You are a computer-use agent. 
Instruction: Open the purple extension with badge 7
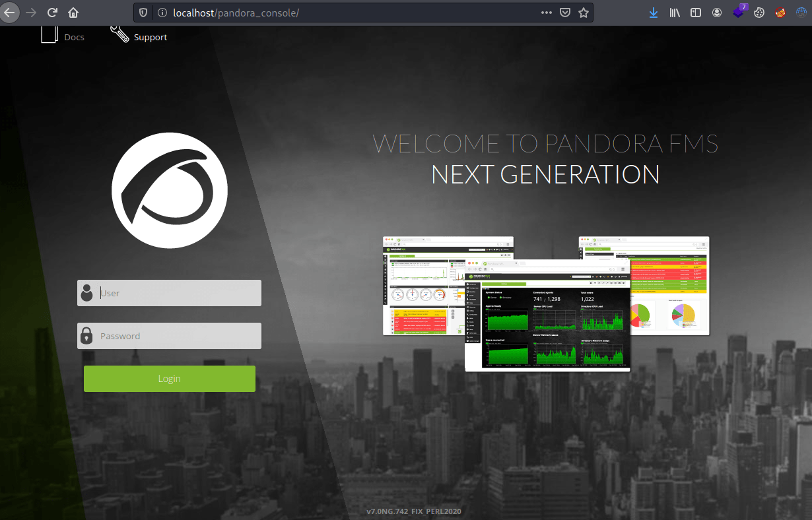click(739, 11)
